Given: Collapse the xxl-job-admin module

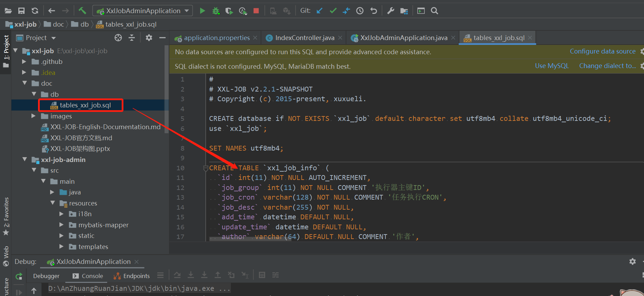Looking at the screenshot, I should pos(25,160).
